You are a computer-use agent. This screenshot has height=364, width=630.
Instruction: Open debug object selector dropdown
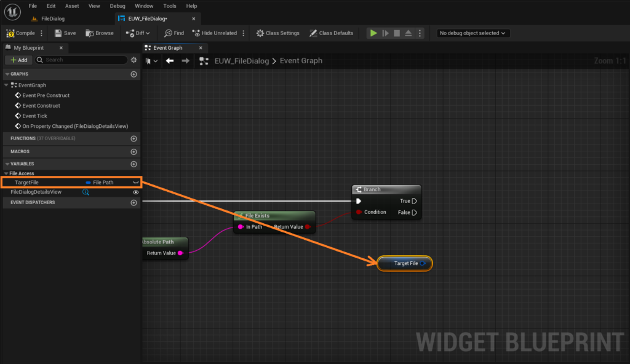coord(472,33)
